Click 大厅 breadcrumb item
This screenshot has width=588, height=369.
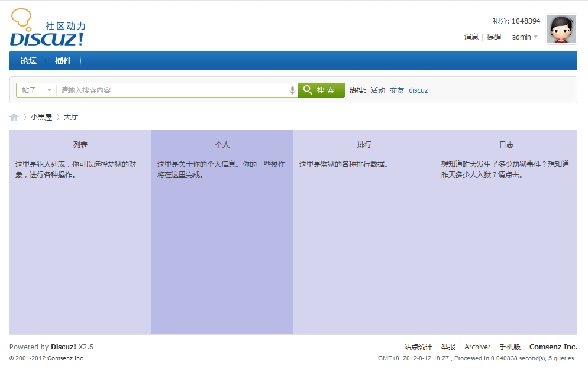click(71, 117)
